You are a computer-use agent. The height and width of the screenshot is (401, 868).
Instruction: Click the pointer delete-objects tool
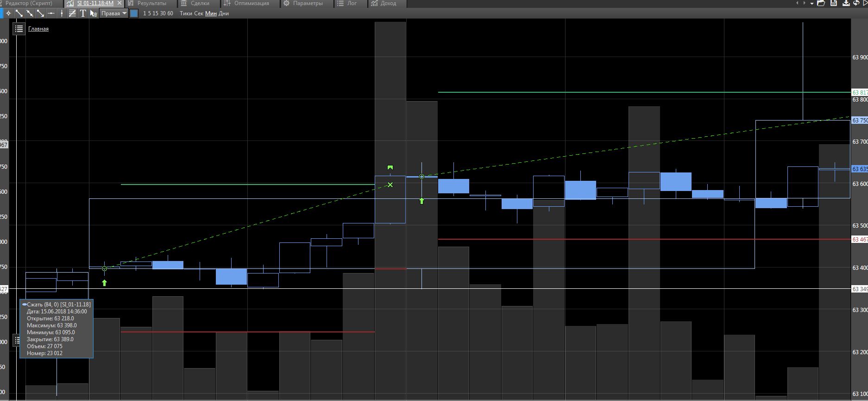(94, 13)
